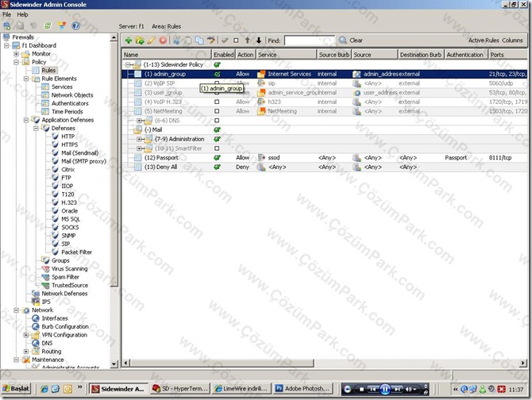
Task: Open IPS in the tree
Action: click(46, 302)
